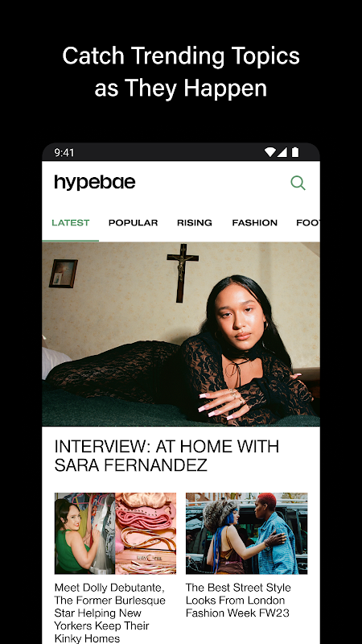Select the partially visible FOO tab
Image resolution: width=362 pixels, height=644 pixels.
308,223
